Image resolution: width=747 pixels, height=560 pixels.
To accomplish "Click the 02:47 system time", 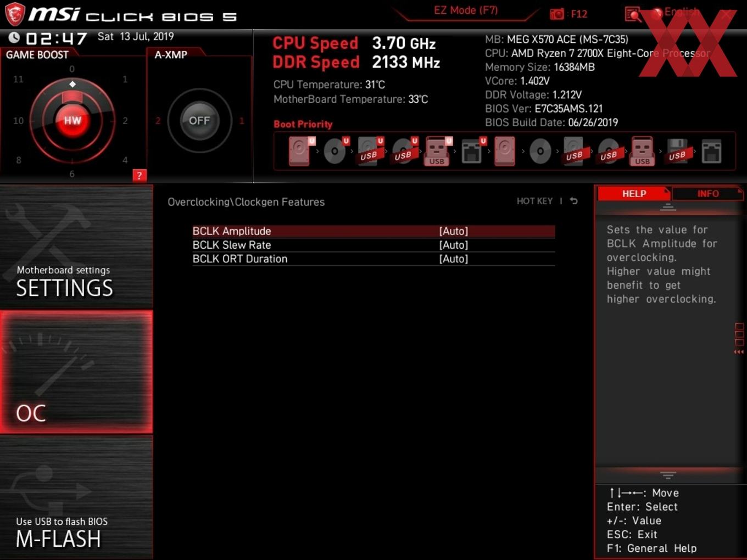I will point(56,38).
